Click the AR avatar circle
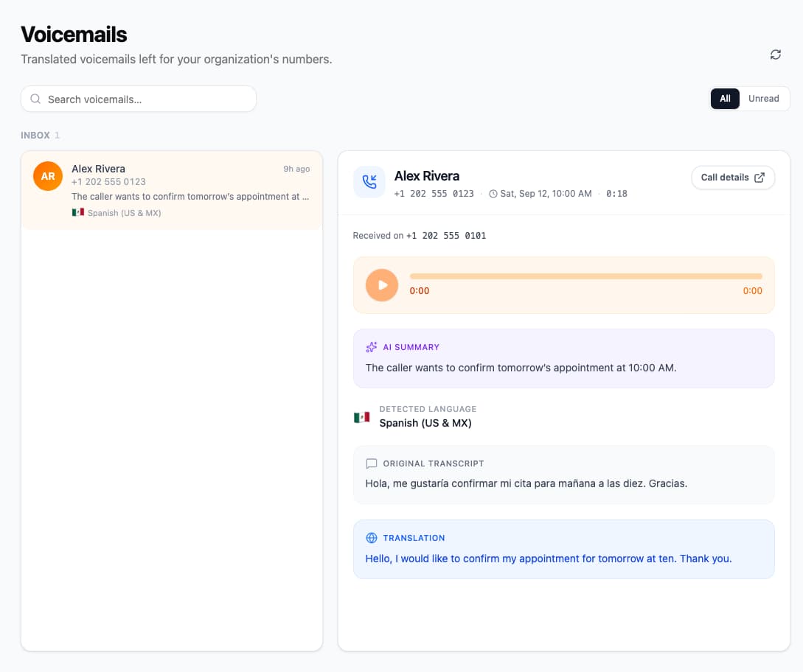 pos(48,176)
